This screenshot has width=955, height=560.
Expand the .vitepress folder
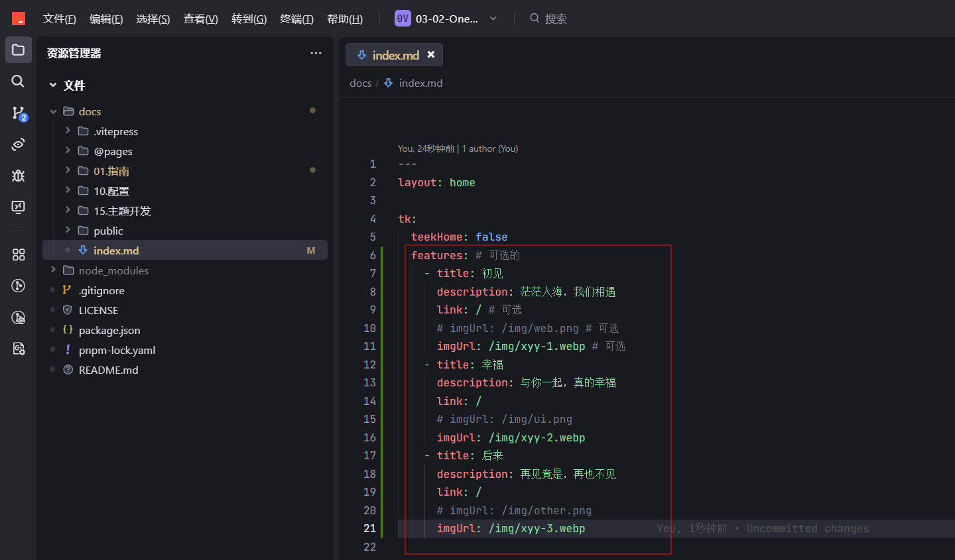pyautogui.click(x=68, y=131)
